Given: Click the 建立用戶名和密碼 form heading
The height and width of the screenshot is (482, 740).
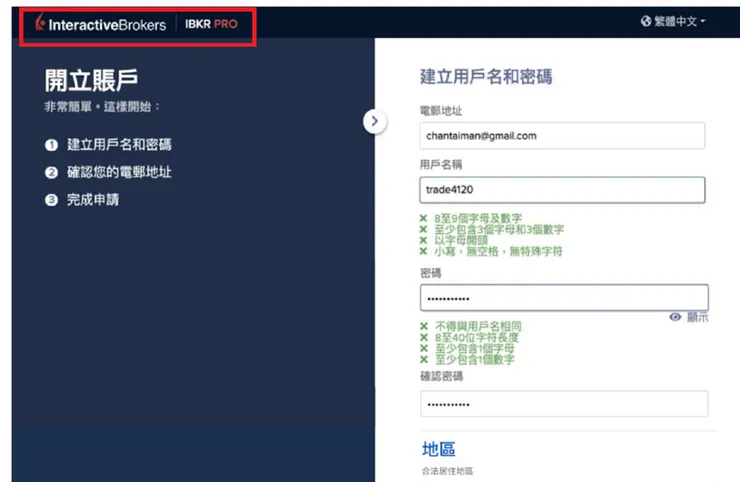Looking at the screenshot, I should click(486, 76).
